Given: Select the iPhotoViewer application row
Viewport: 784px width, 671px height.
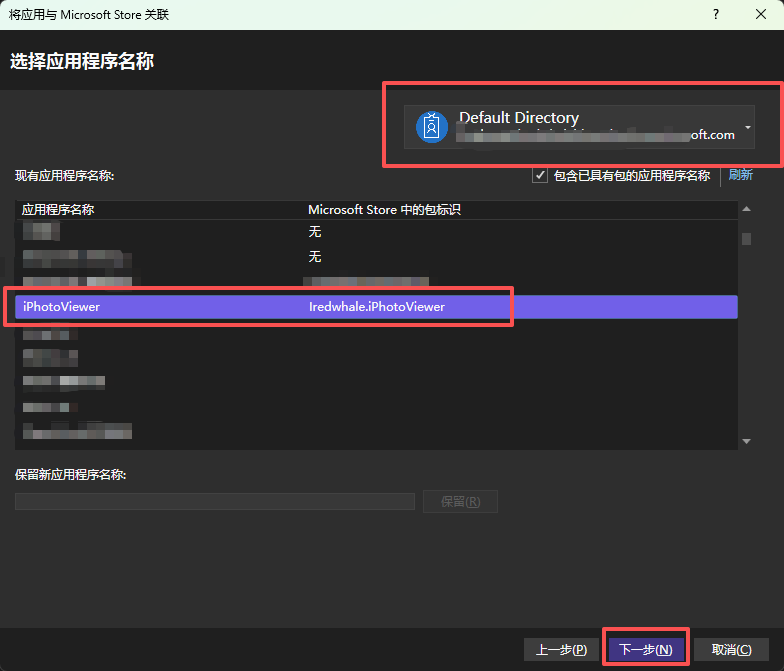Looking at the screenshot, I should (376, 306).
